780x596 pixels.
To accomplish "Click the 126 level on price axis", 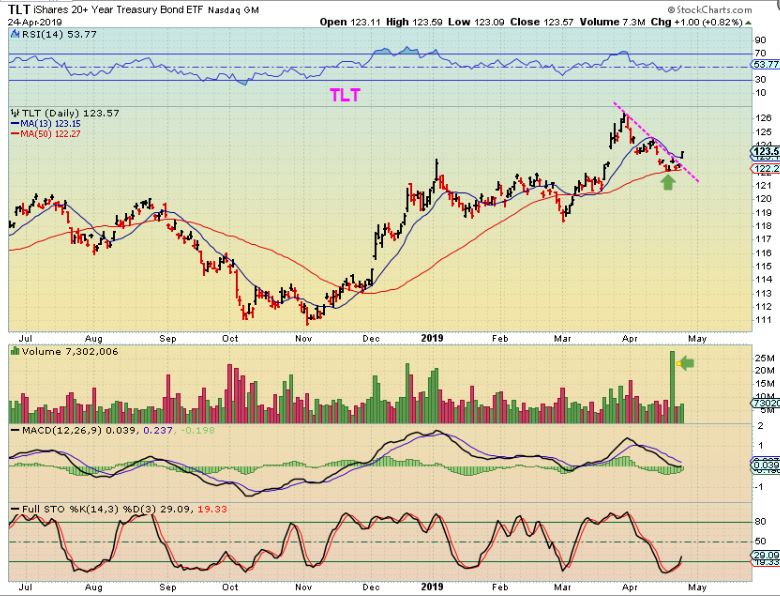I will tap(763, 118).
